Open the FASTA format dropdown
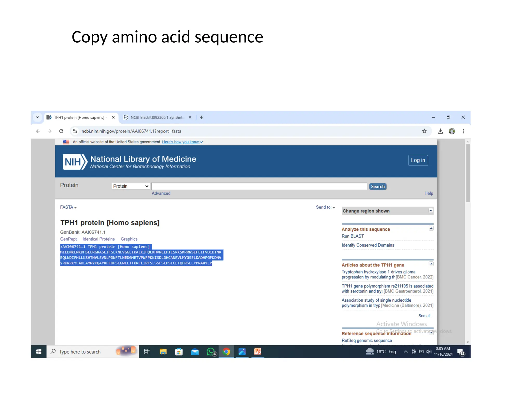 point(68,207)
